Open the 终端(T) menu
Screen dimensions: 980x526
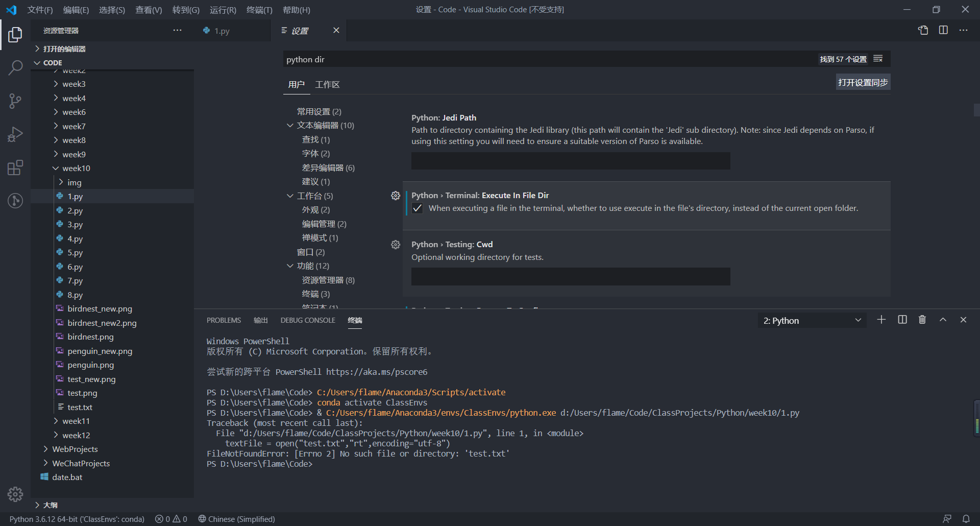259,10
